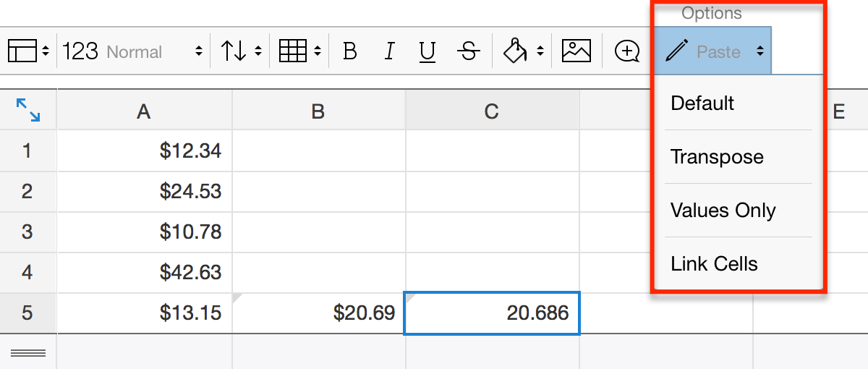This screenshot has width=868, height=369.
Task: Pick Values Only paste option
Action: coord(723,211)
